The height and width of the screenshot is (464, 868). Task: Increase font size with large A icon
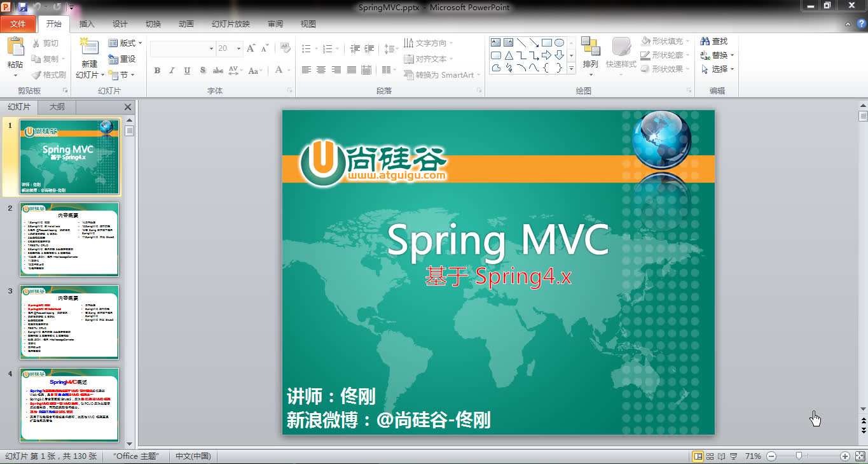coord(251,48)
